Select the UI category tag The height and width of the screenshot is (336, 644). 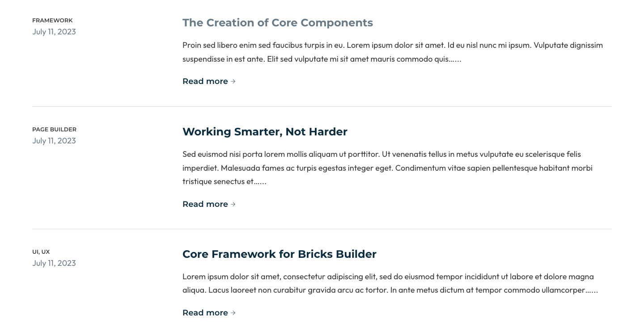click(x=35, y=252)
